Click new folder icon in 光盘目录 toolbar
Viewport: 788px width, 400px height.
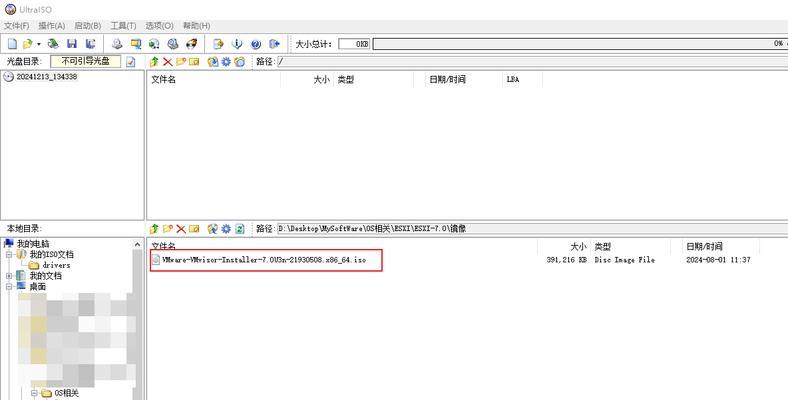click(x=181, y=61)
